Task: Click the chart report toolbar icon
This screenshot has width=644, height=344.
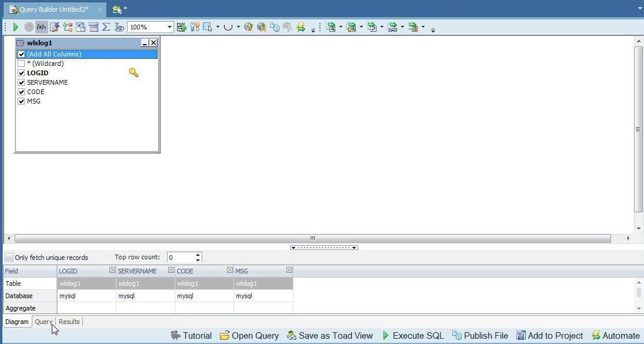Action: point(413,27)
